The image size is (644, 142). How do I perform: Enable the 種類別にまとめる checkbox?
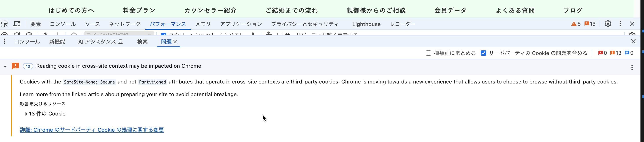[x=428, y=53]
